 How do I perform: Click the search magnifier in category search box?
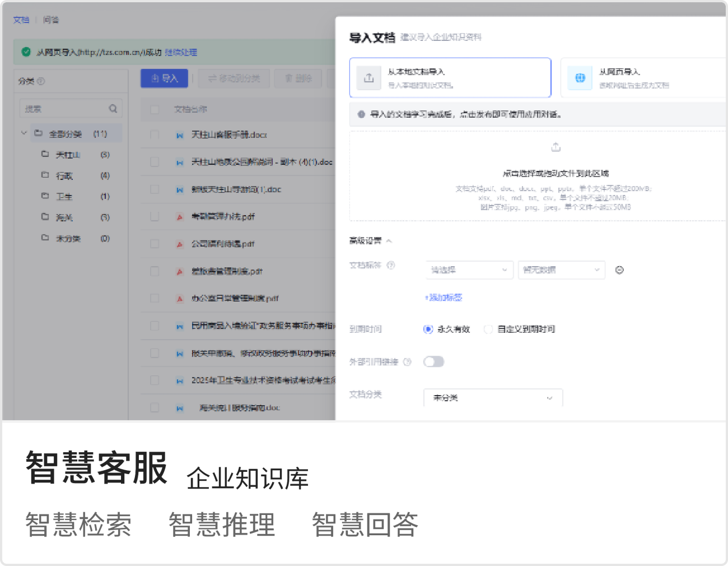click(x=113, y=109)
